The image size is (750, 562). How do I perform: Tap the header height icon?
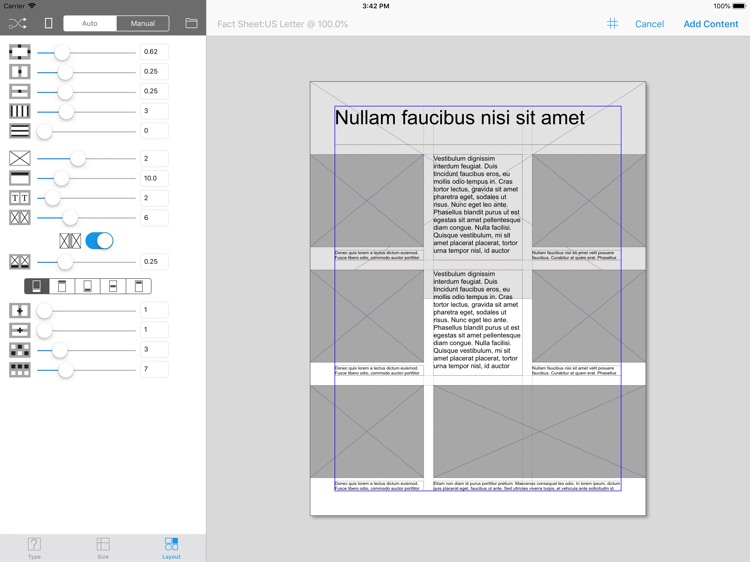pos(20,178)
